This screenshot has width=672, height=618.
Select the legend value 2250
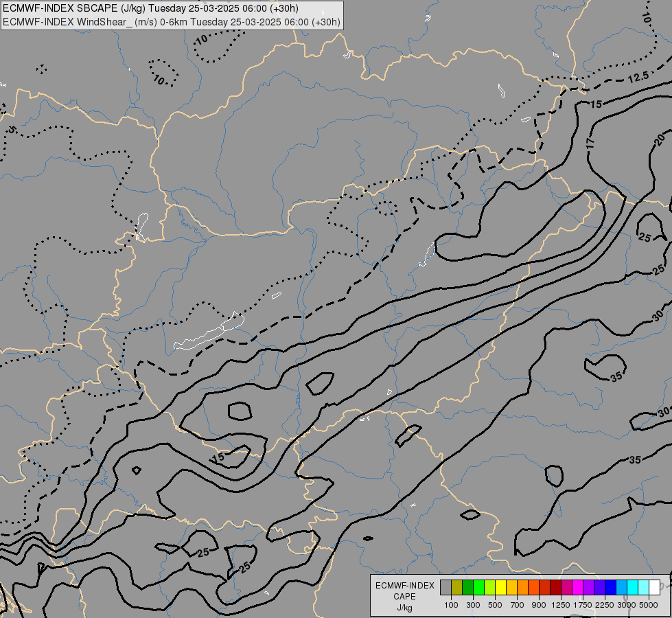coord(605,605)
